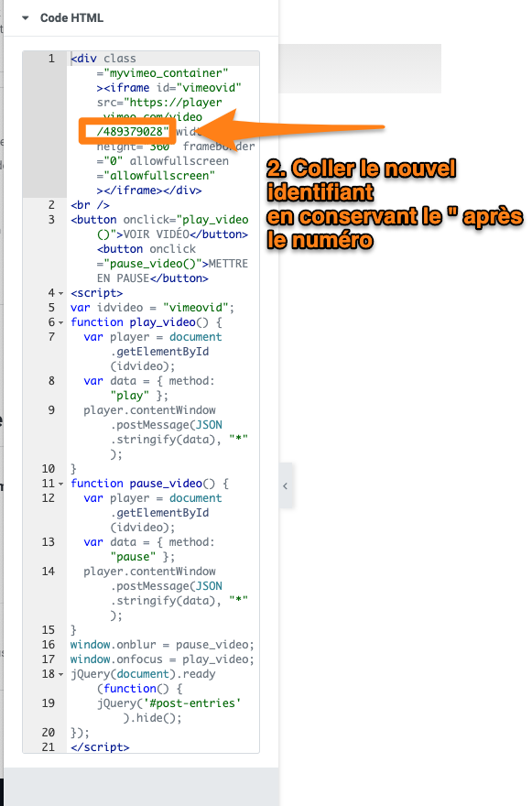
Task: Click the '"pause" };' code text
Action: (x=142, y=557)
